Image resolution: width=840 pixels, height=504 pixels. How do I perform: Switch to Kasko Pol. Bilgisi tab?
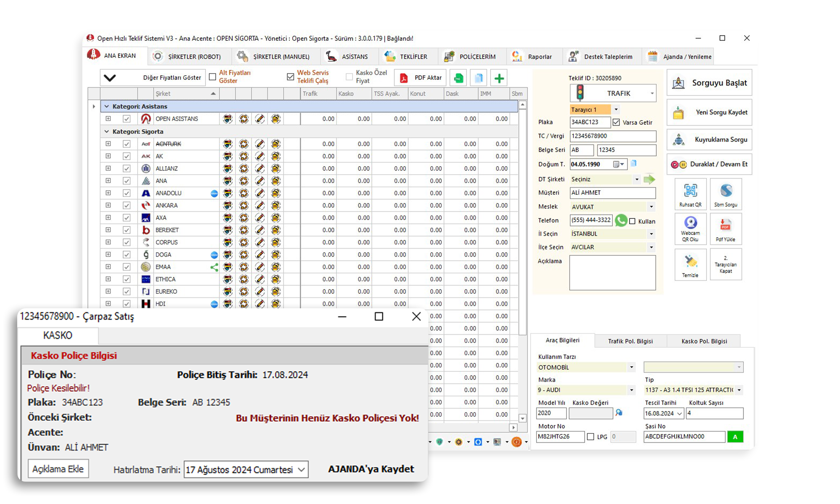[x=704, y=341]
